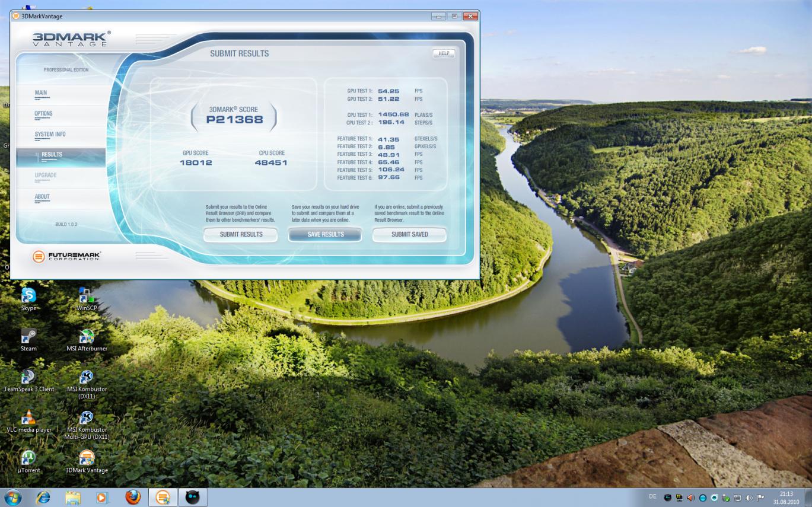
Task: Switch to 3DMark Vantage taskbar button
Action: coord(163,497)
